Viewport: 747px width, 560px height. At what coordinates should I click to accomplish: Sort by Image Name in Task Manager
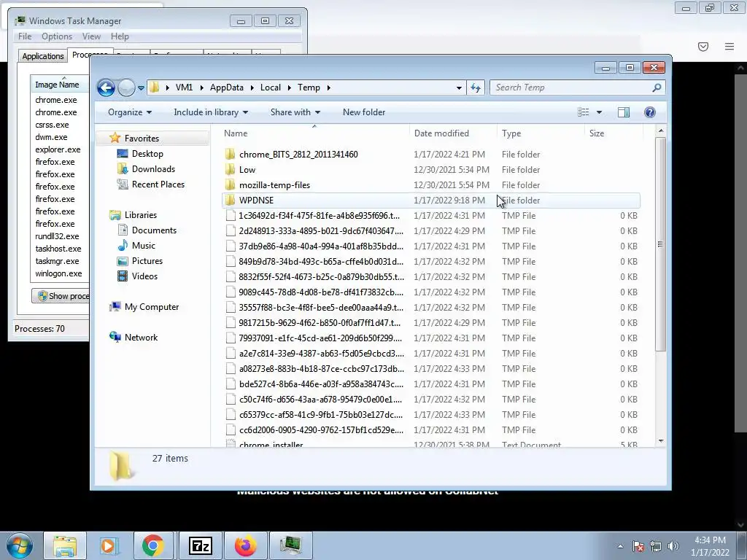[x=60, y=85]
